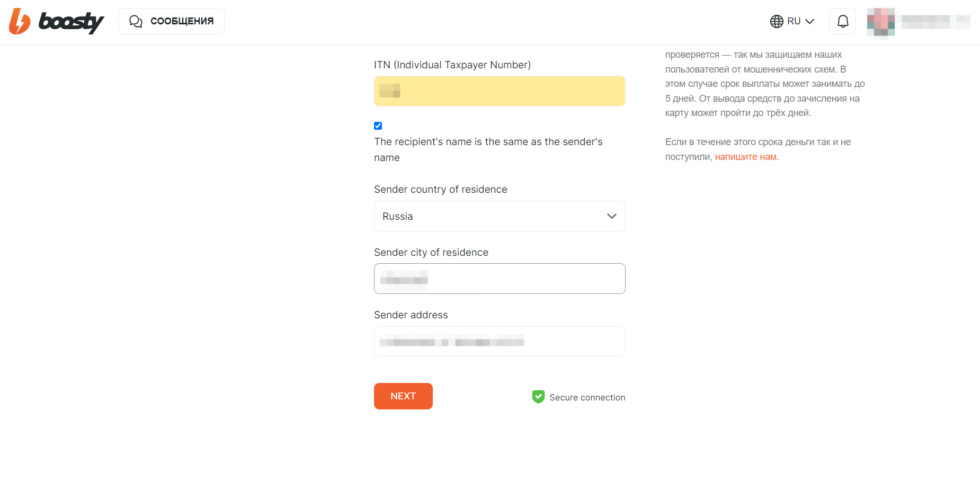The height and width of the screenshot is (482, 980).
Task: Open the notifications bell icon
Action: click(843, 21)
